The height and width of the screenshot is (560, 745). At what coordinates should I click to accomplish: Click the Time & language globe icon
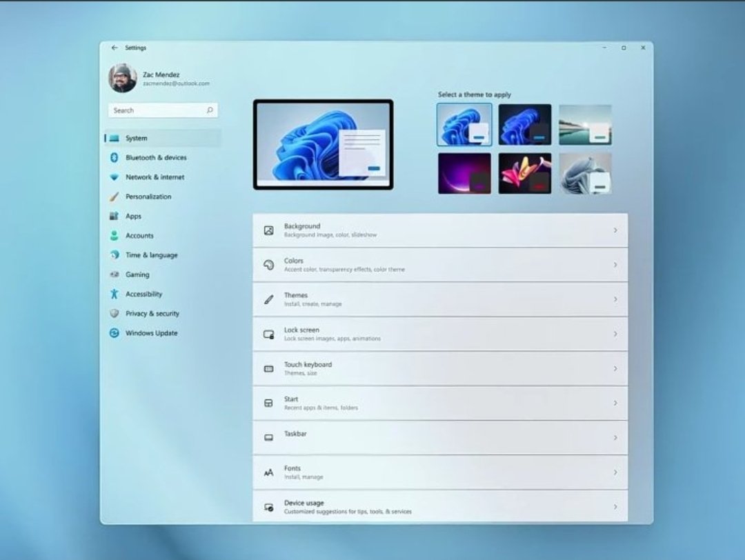point(114,255)
